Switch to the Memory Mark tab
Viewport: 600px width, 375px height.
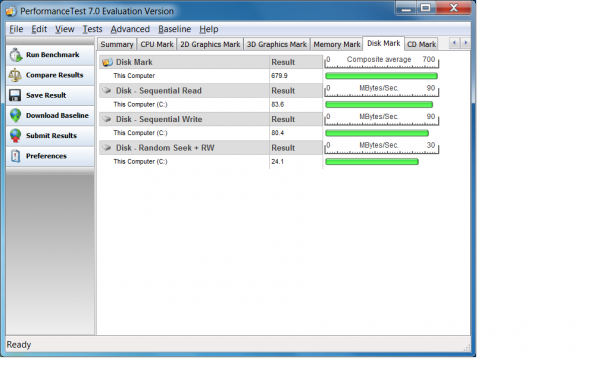(x=337, y=44)
